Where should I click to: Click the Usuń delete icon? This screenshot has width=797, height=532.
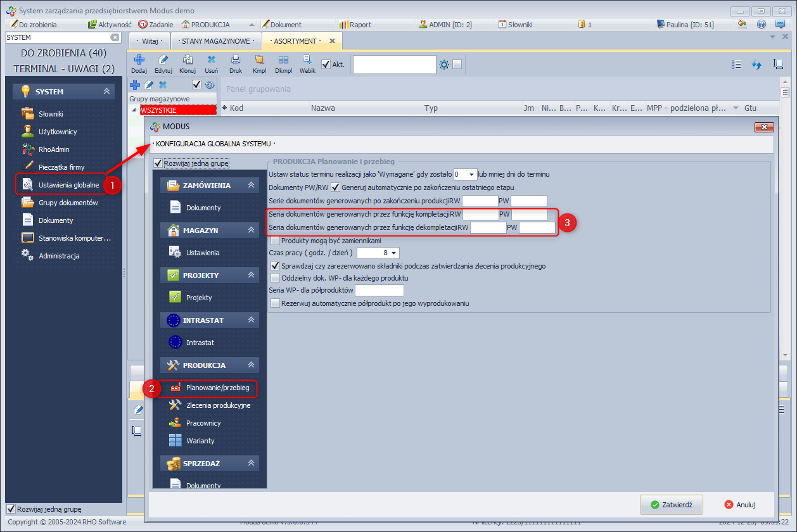(x=212, y=61)
